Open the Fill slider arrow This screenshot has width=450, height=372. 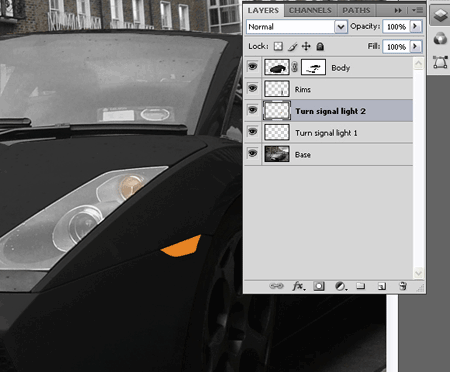tap(415, 46)
